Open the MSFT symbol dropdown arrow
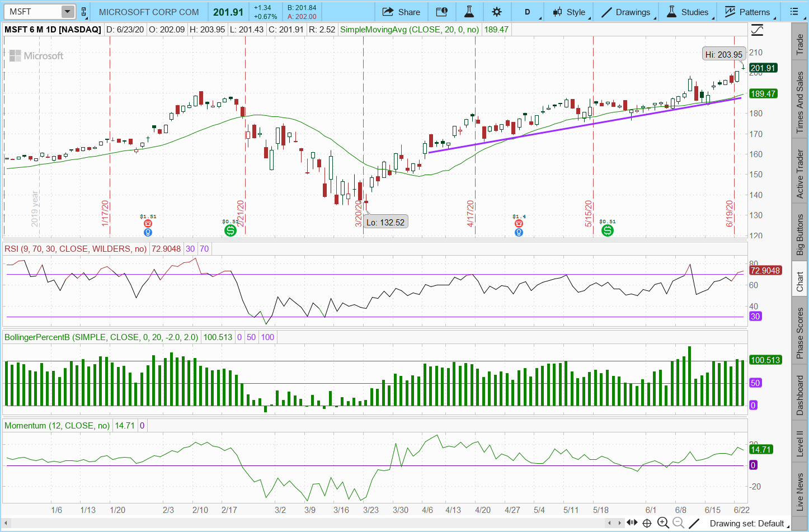 [67, 12]
